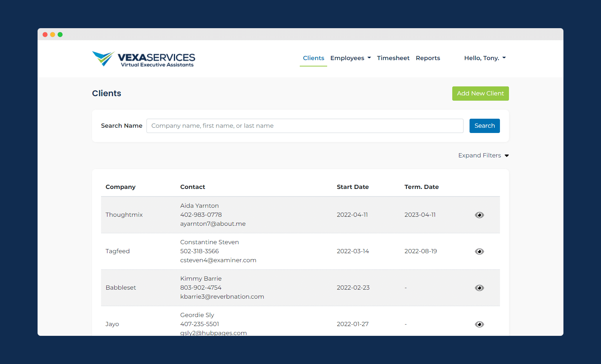The width and height of the screenshot is (601, 364).
Task: Click phone number 803-902-4754
Action: point(201,288)
